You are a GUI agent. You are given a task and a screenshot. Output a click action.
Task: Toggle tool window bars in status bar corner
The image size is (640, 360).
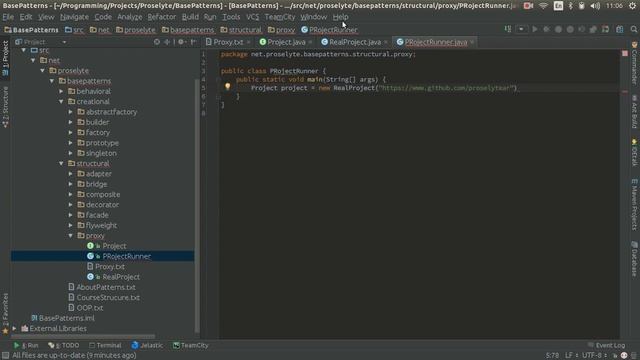pos(5,356)
